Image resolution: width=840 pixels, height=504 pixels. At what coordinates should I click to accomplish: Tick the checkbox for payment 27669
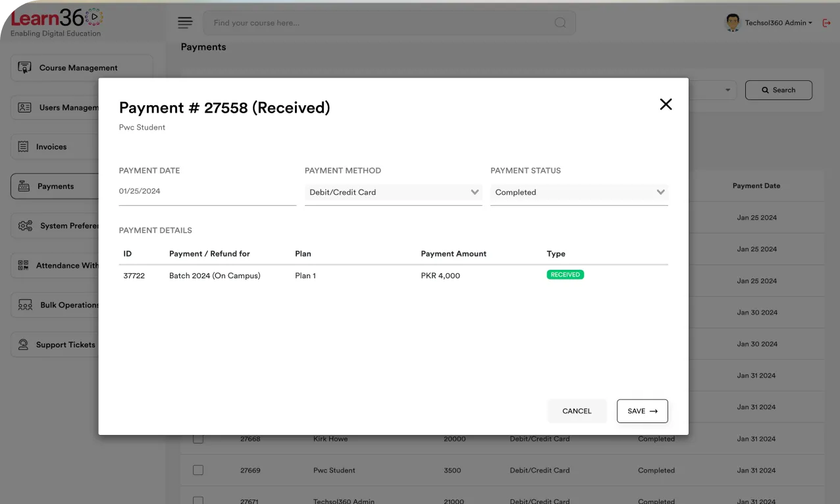[x=198, y=470]
